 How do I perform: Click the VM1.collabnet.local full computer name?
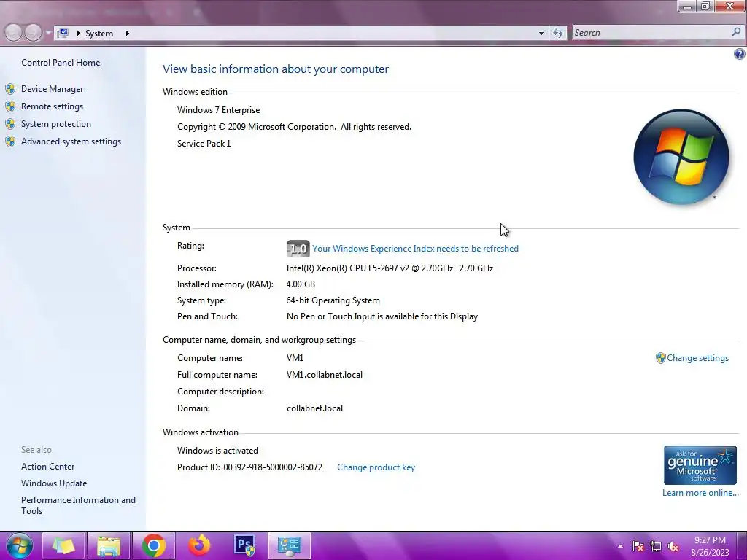325,375
